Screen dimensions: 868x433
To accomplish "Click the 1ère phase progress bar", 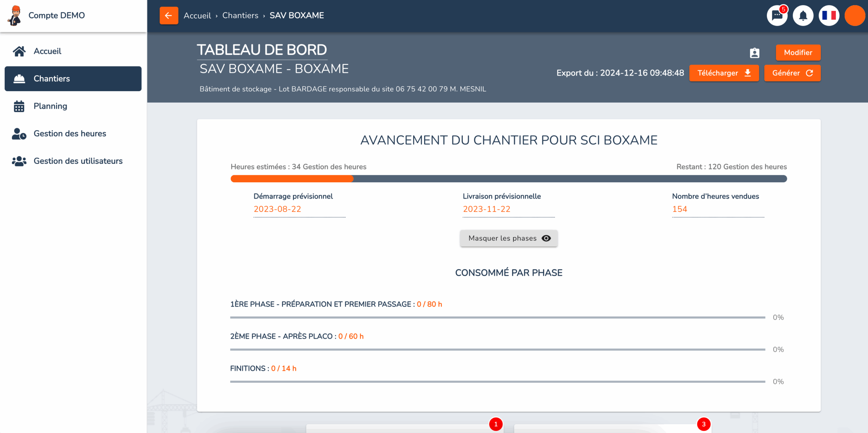I will pos(497,317).
